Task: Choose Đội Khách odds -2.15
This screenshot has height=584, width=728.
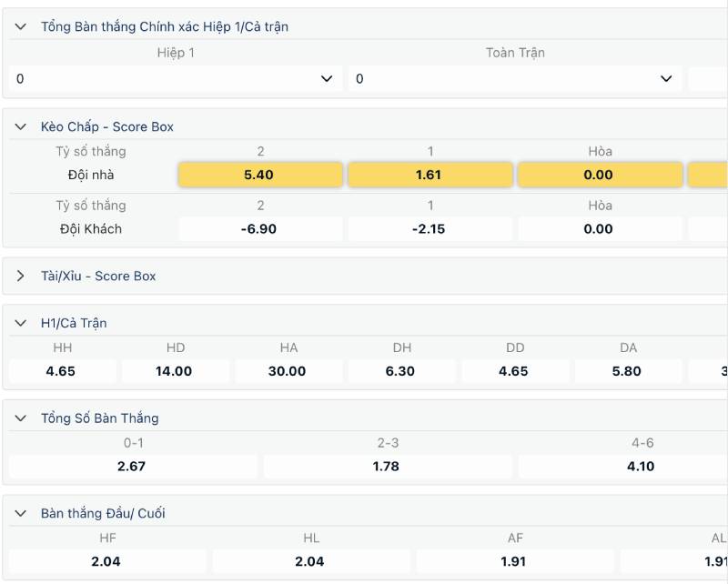Action: click(x=429, y=229)
